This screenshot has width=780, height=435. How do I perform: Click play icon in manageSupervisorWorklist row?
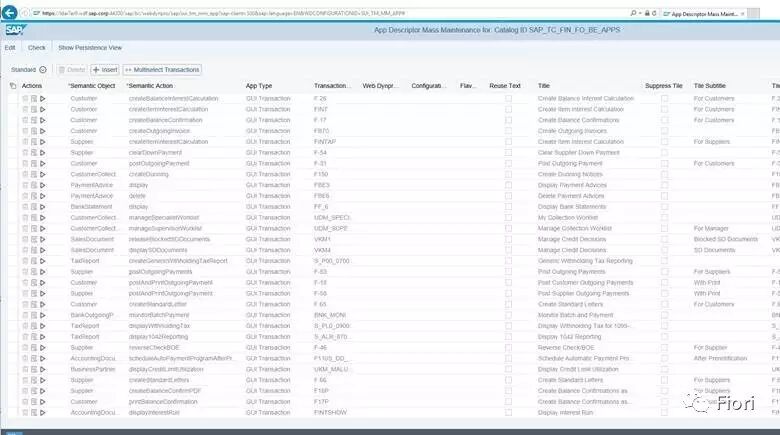(43, 228)
